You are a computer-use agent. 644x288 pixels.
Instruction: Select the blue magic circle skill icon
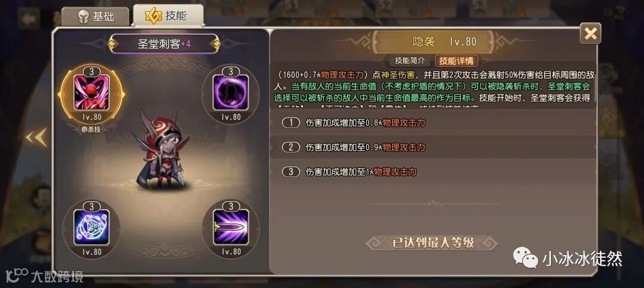(x=91, y=227)
